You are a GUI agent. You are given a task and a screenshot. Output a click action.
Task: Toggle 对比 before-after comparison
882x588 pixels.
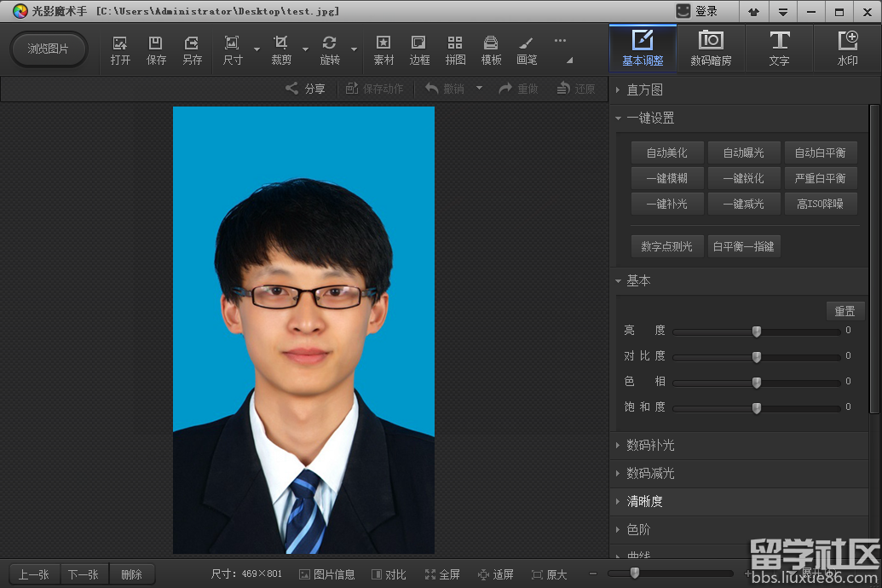click(389, 574)
